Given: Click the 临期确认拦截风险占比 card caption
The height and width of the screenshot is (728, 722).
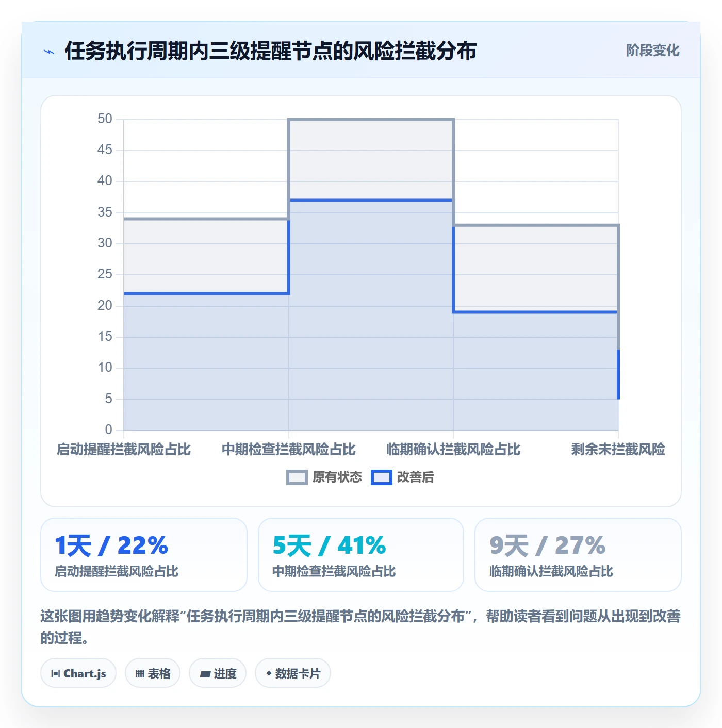Looking at the screenshot, I should 551,571.
